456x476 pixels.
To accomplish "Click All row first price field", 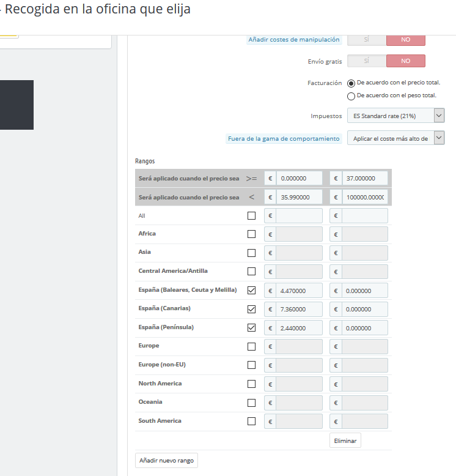I will 299,216.
